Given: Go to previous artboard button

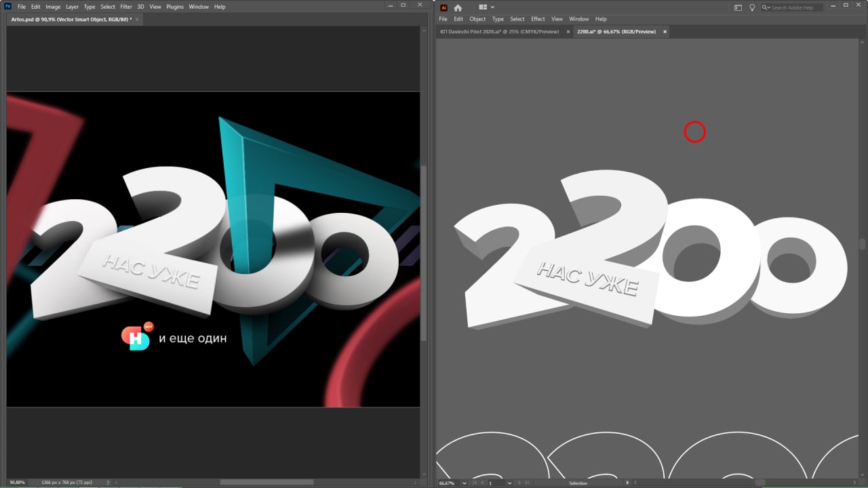Looking at the screenshot, I should click(482, 483).
